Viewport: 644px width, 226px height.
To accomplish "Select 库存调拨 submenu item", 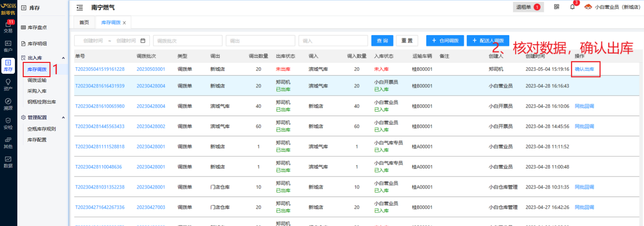I will 37,69.
